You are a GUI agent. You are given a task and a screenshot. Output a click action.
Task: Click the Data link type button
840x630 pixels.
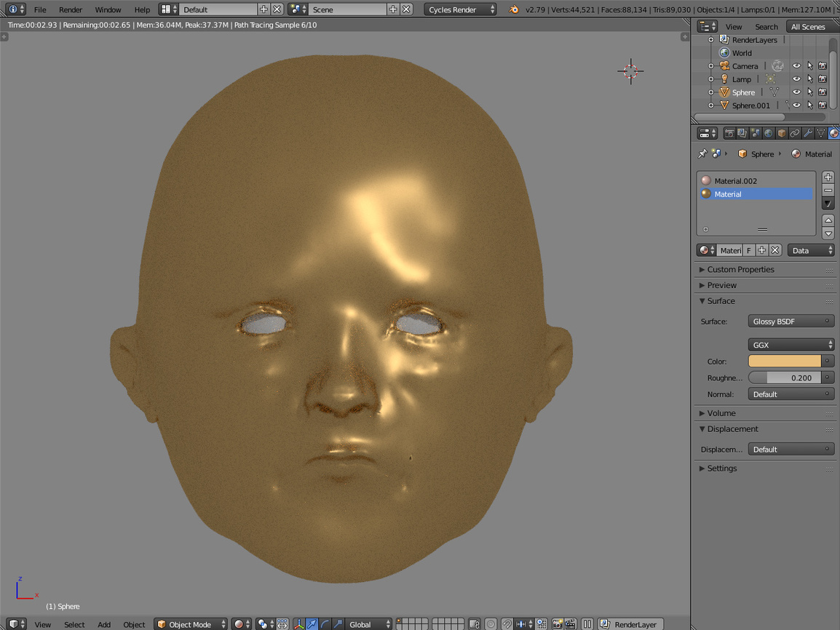[x=811, y=250]
